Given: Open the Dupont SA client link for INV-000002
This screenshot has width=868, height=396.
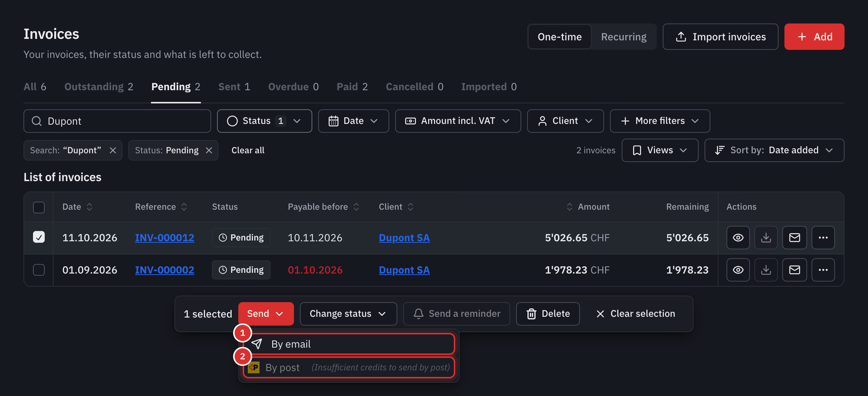Looking at the screenshot, I should pyautogui.click(x=404, y=270).
